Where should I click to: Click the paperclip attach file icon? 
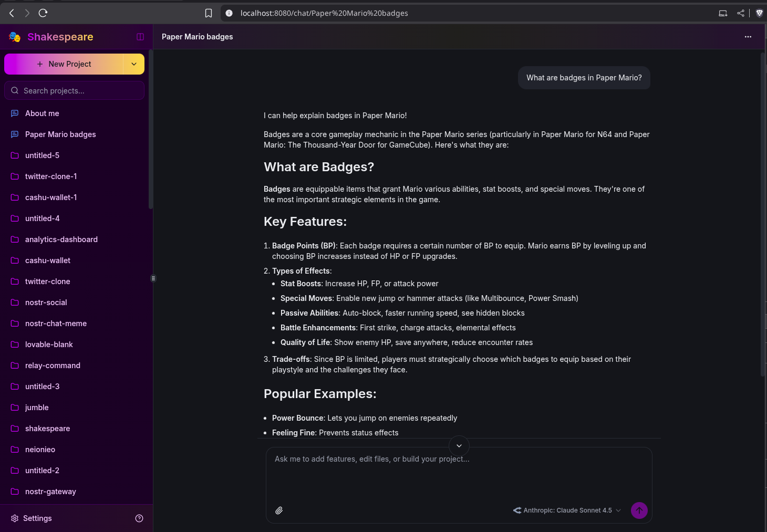coord(279,510)
